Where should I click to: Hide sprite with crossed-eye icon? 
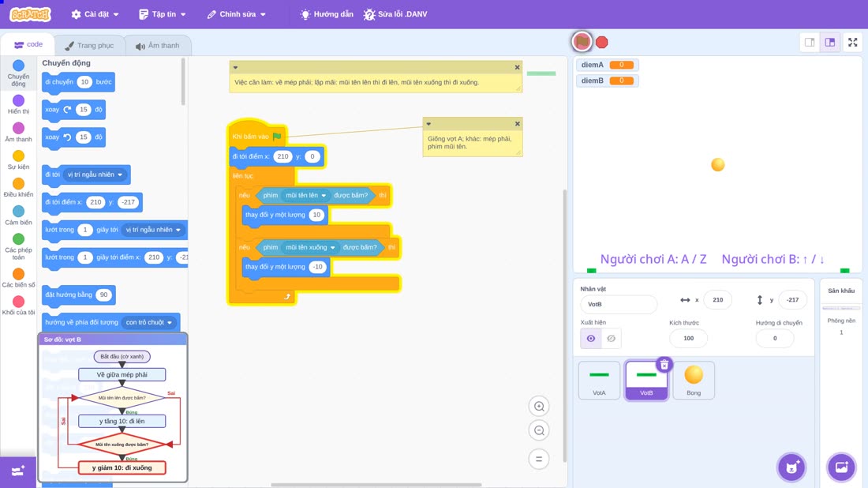point(611,339)
